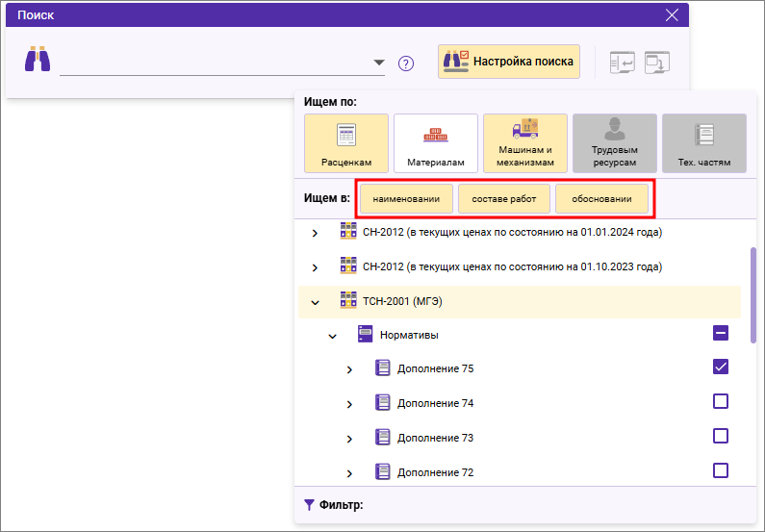Toggle the Нормативы checkbox
This screenshot has width=765, height=532.
721,333
